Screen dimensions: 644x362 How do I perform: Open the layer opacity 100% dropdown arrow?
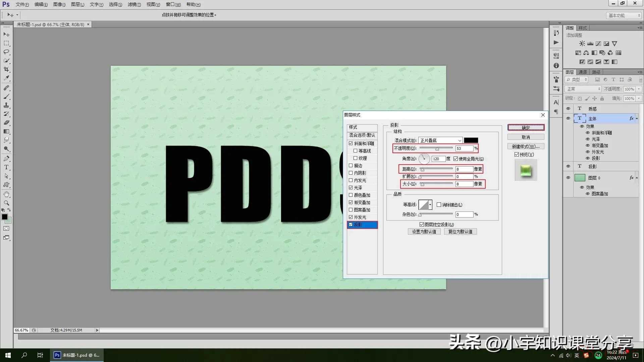(x=639, y=89)
